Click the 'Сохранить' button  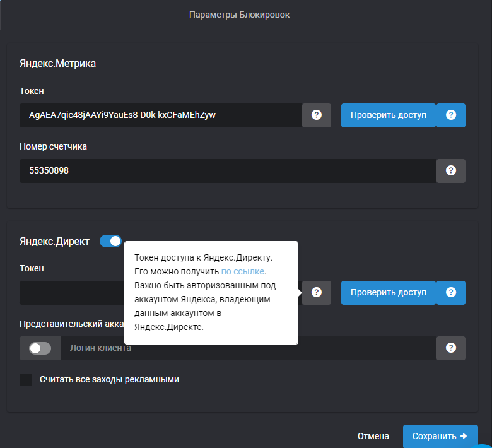[440, 436]
